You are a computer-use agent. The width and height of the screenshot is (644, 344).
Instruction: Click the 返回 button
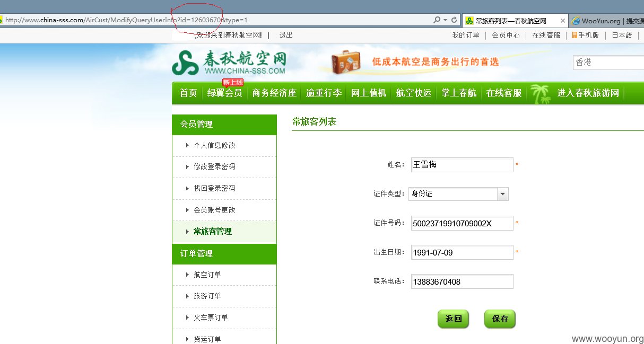(x=454, y=319)
